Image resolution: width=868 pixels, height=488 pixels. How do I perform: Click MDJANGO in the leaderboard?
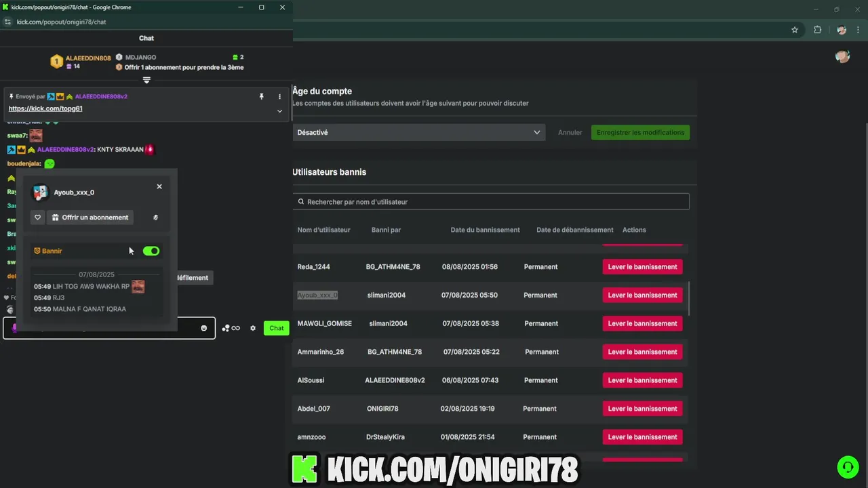pos(140,58)
